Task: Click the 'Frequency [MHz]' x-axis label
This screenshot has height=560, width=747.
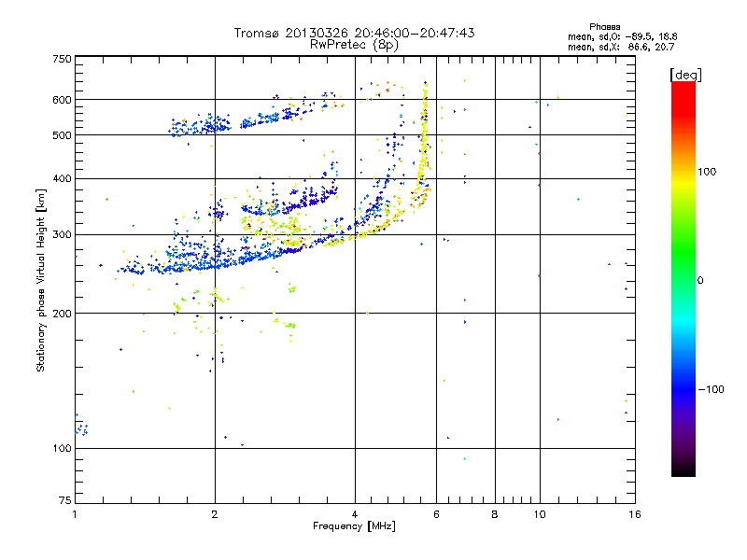Action: (x=354, y=526)
